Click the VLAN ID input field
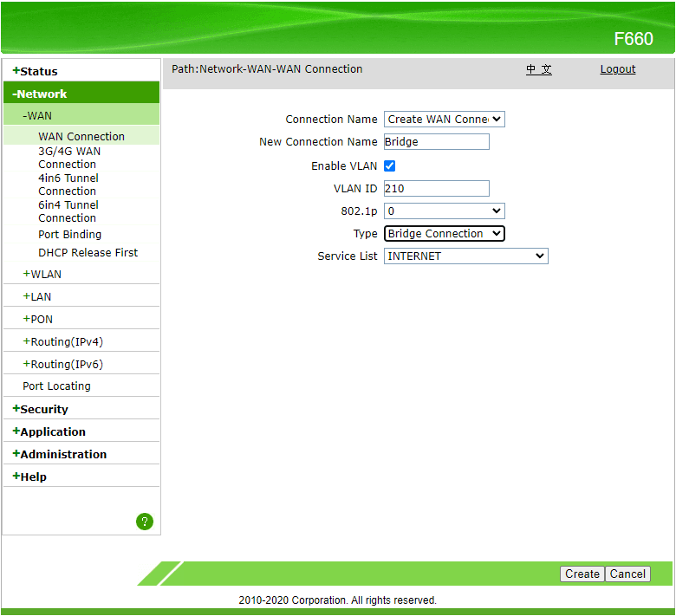 pos(437,188)
